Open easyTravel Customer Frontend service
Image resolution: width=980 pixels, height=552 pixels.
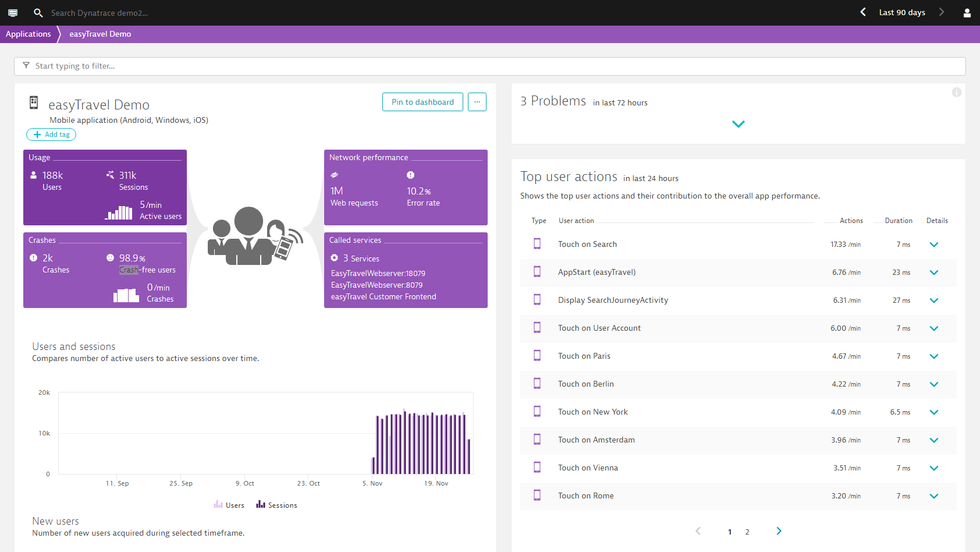[384, 296]
